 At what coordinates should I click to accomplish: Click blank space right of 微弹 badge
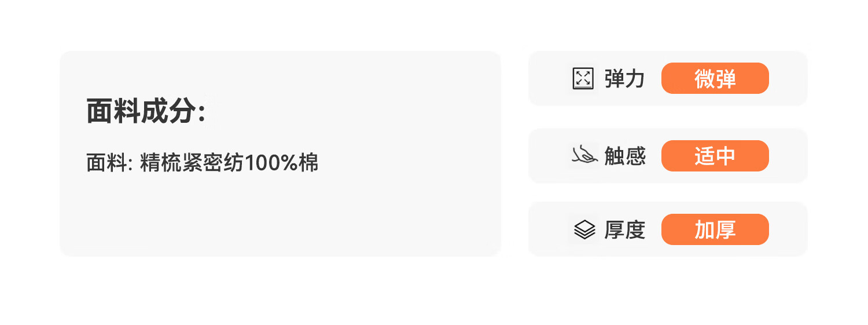(788, 79)
